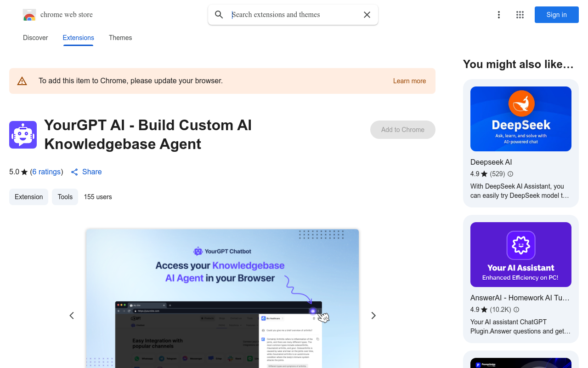
Task: Click the Share link text
Action: point(92,172)
